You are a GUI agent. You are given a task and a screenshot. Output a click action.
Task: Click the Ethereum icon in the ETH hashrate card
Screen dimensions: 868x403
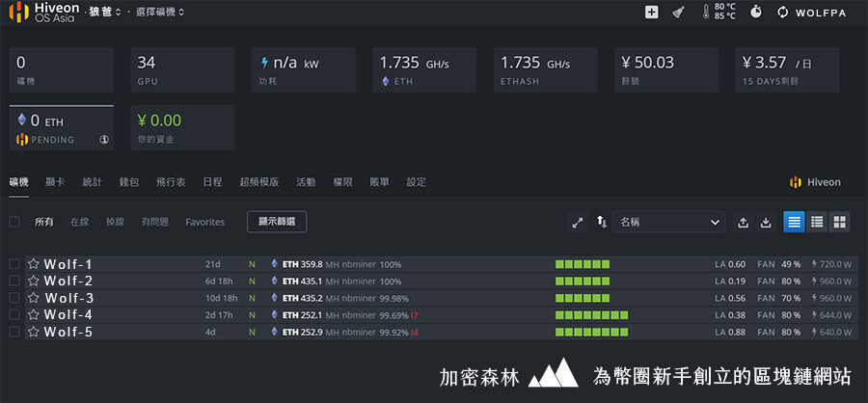coord(386,81)
